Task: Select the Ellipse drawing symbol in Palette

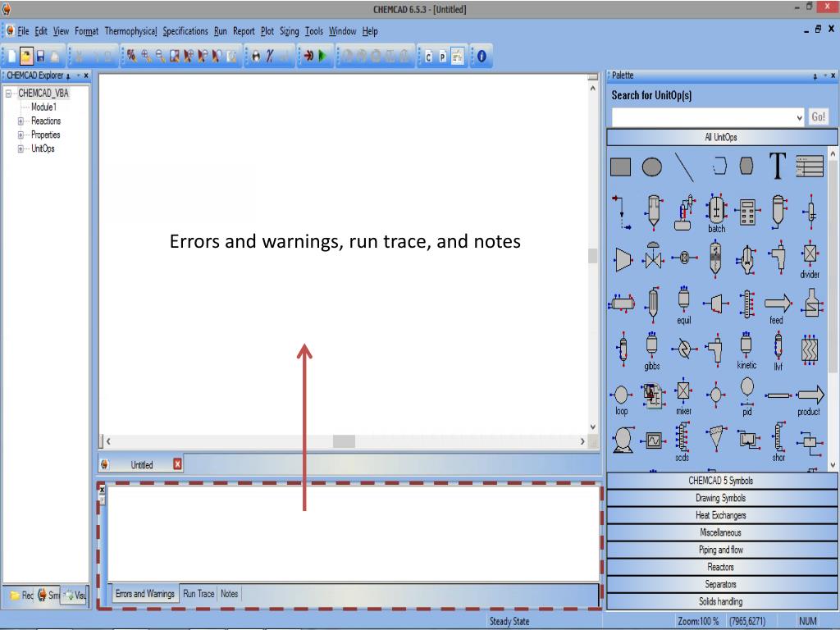Action: (x=652, y=167)
